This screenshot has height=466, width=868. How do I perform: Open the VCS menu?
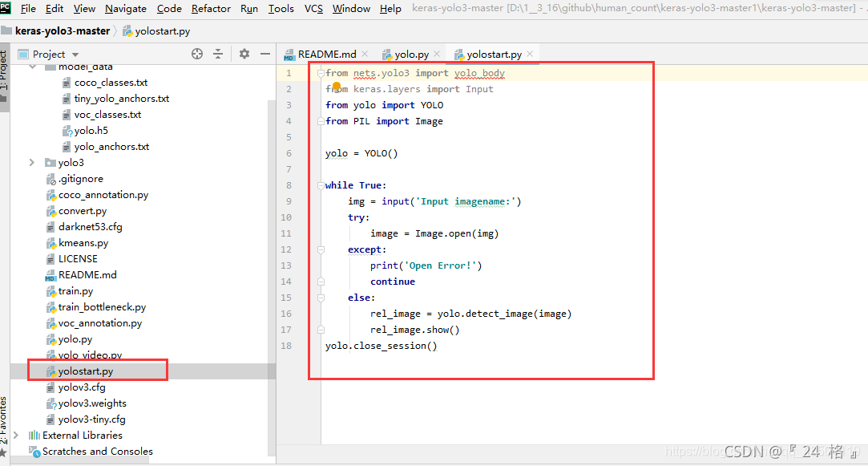click(x=313, y=9)
